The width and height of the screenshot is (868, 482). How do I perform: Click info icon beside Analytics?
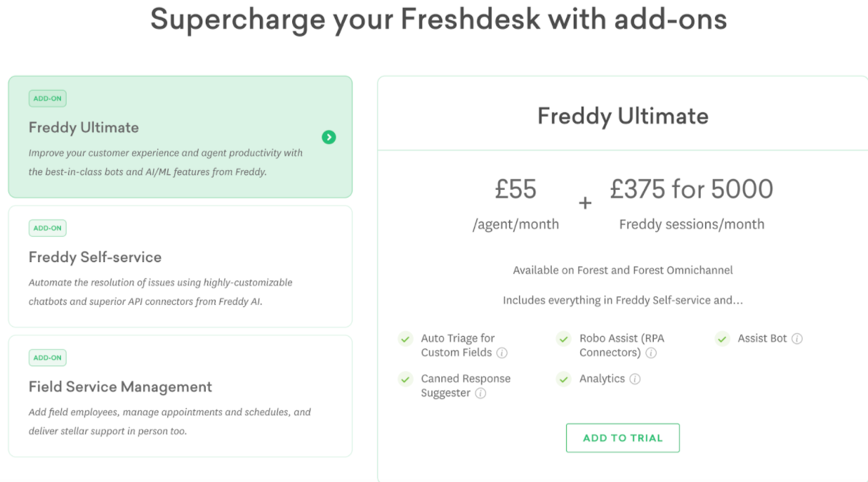(635, 379)
